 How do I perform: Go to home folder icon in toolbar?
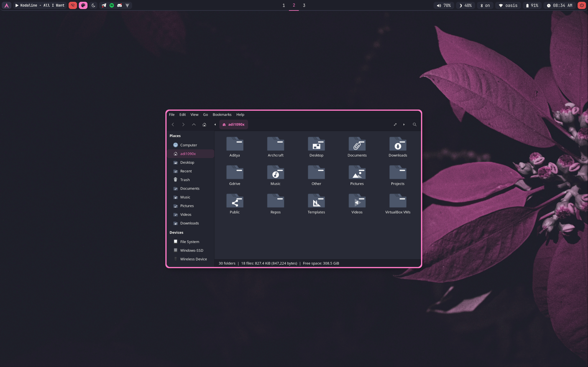[x=204, y=125]
